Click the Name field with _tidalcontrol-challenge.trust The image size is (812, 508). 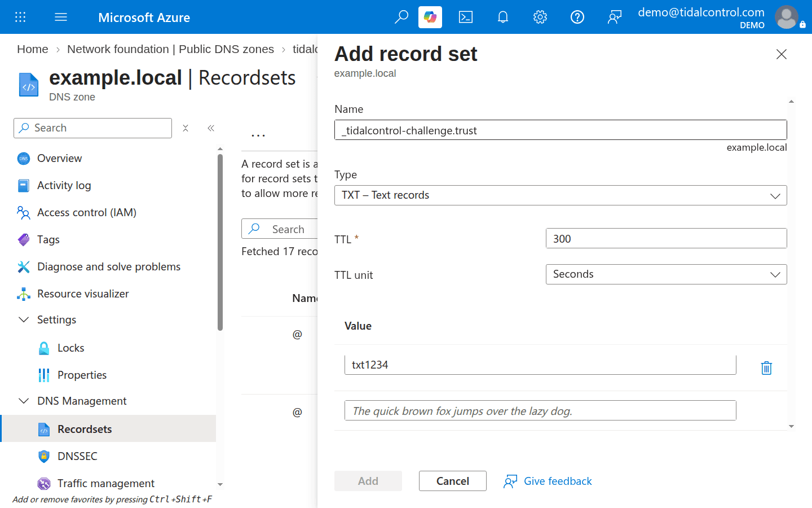[x=561, y=130]
